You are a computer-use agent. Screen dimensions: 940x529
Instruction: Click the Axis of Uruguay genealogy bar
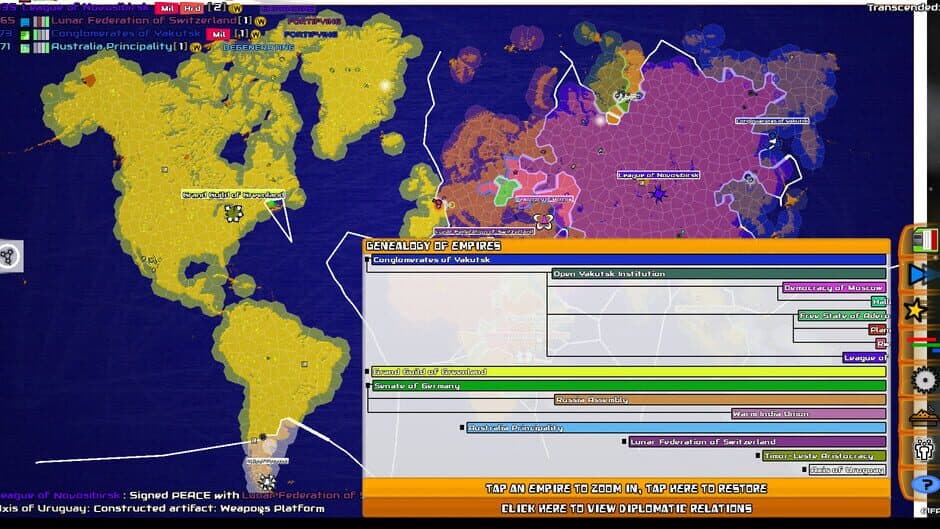click(x=847, y=470)
